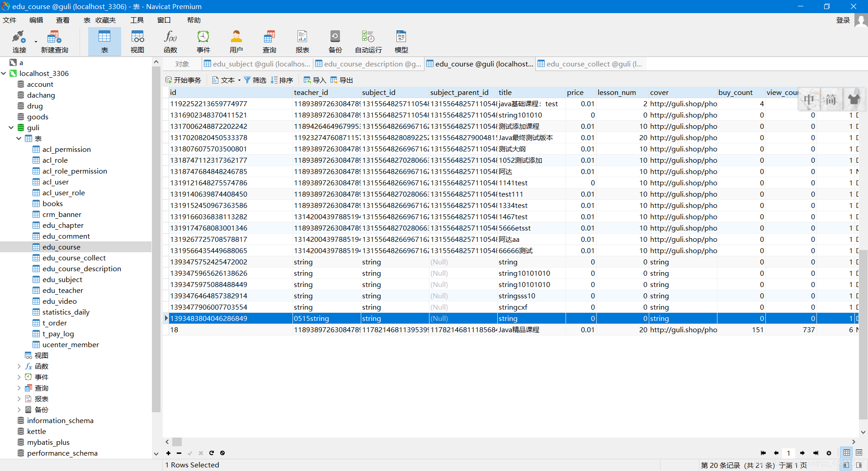This screenshot has height=471, width=868.
Task: Click the add record plus icon
Action: [168, 453]
